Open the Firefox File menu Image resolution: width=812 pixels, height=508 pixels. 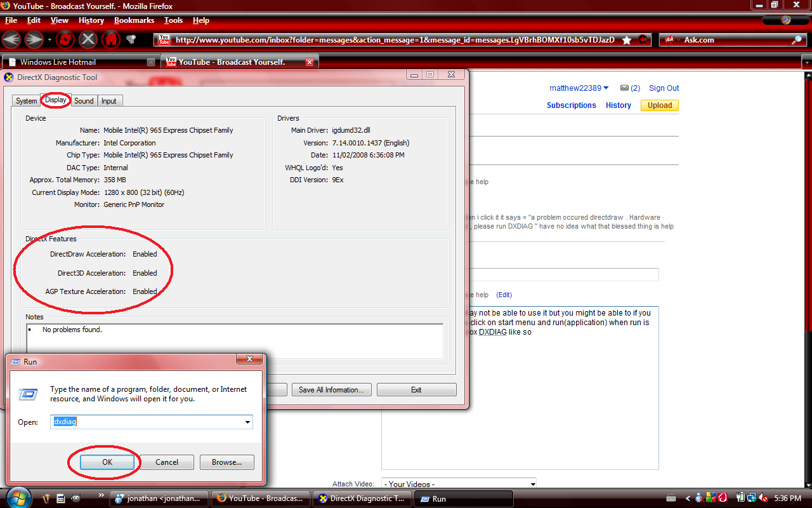[11, 20]
